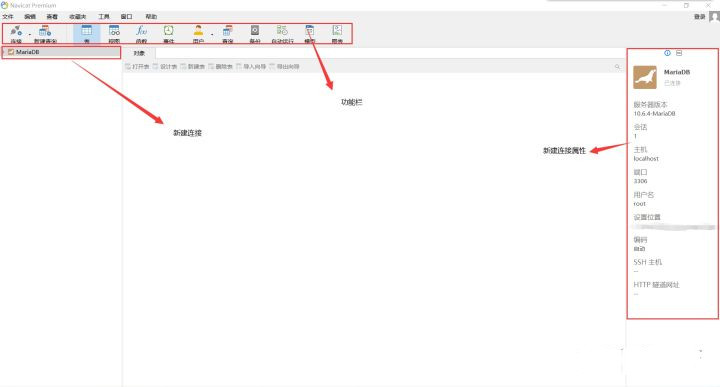Click the HTTP 隧道网址 label
The height and width of the screenshot is (387, 720).
pos(656,285)
